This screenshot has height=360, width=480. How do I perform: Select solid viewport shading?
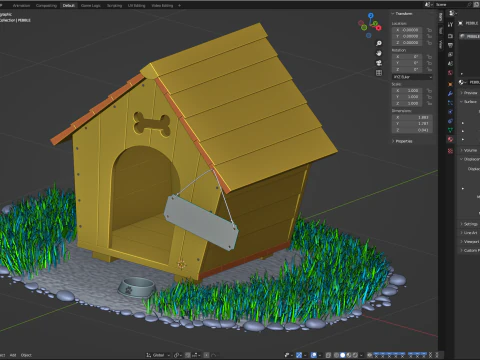(x=342, y=355)
